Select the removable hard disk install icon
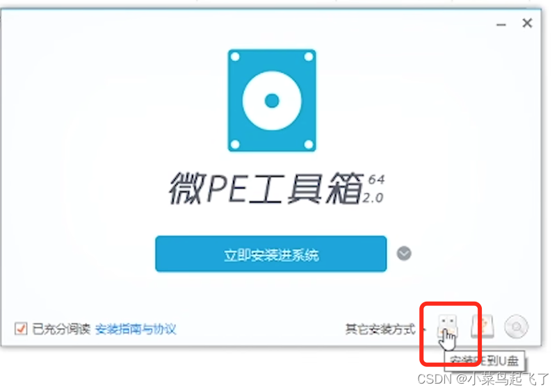Image resolution: width=559 pixels, height=392 pixels. [x=483, y=326]
